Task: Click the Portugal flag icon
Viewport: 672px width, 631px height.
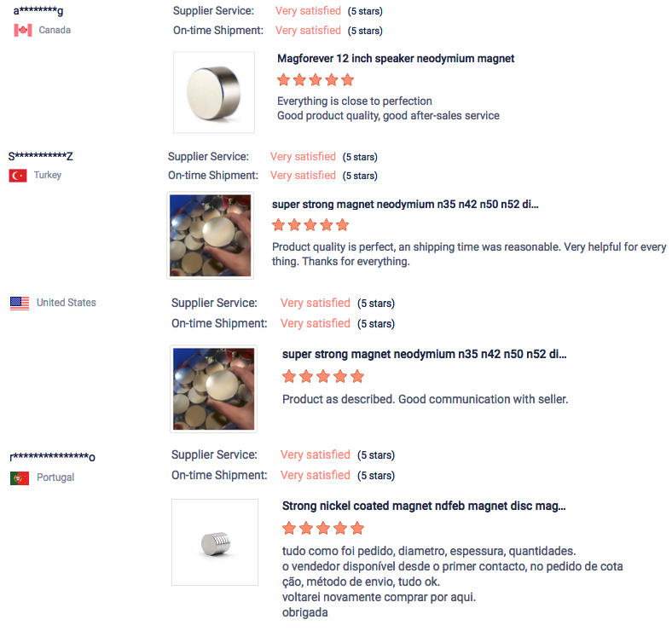Action: click(x=20, y=478)
